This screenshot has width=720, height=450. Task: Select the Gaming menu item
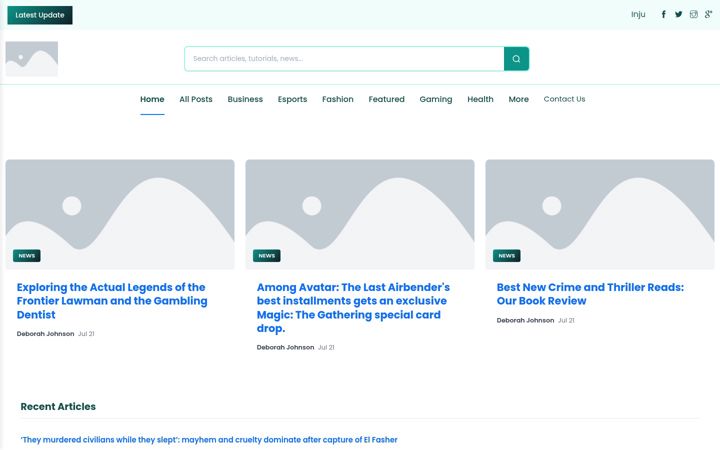[x=436, y=99]
